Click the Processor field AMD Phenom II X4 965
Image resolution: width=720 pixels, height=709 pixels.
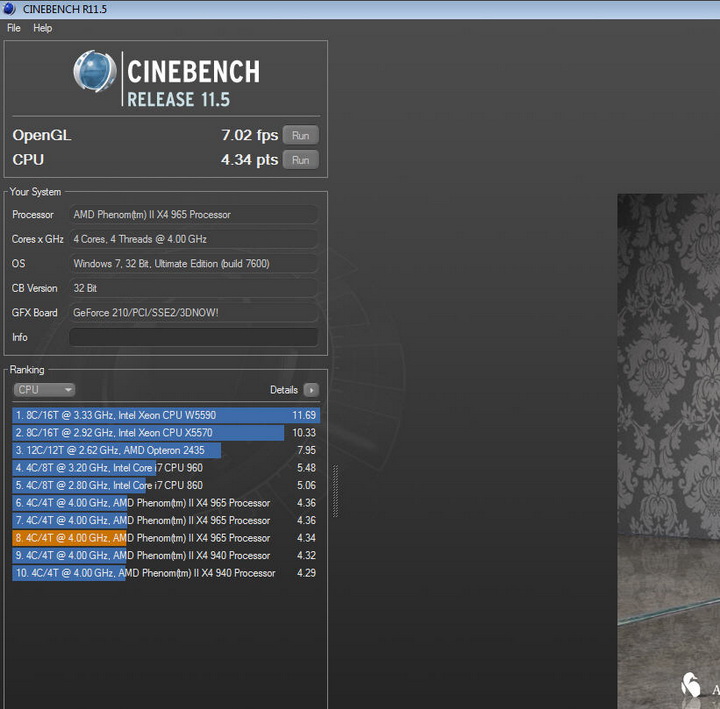tap(193, 214)
